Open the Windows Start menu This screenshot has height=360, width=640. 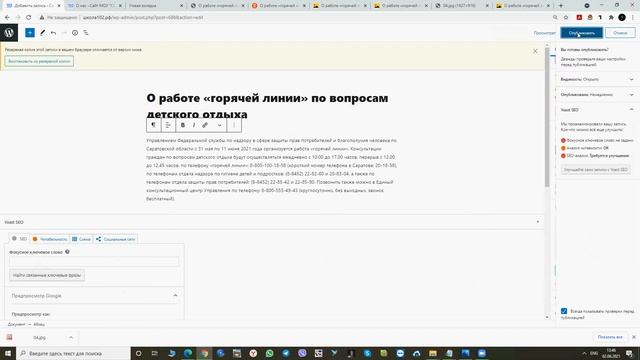coord(8,353)
